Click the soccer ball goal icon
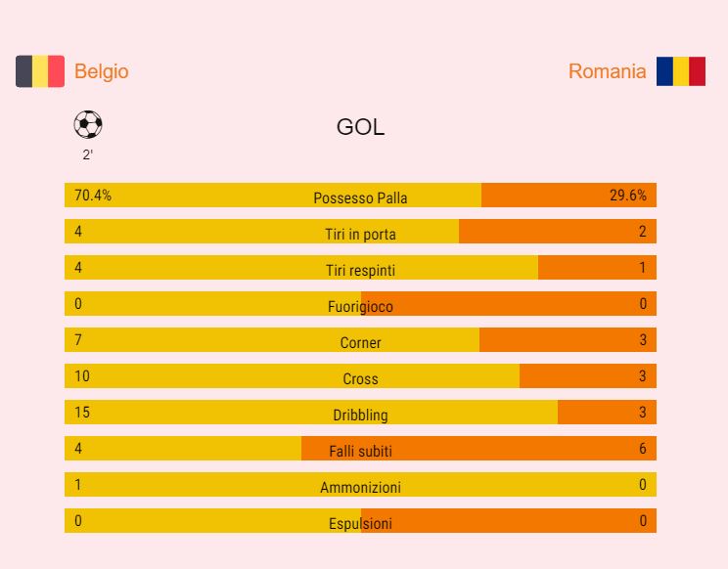Screen dimensions: 728x569 pos(88,125)
